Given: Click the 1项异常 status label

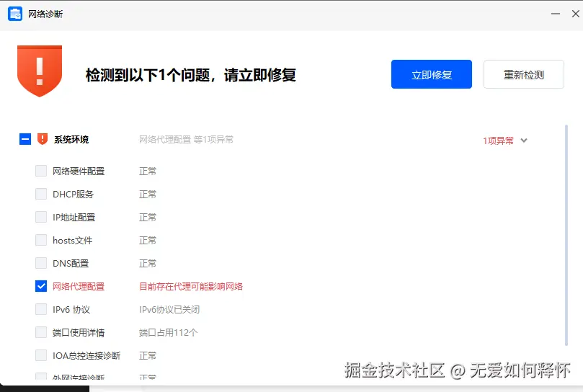Looking at the screenshot, I should pos(498,141).
